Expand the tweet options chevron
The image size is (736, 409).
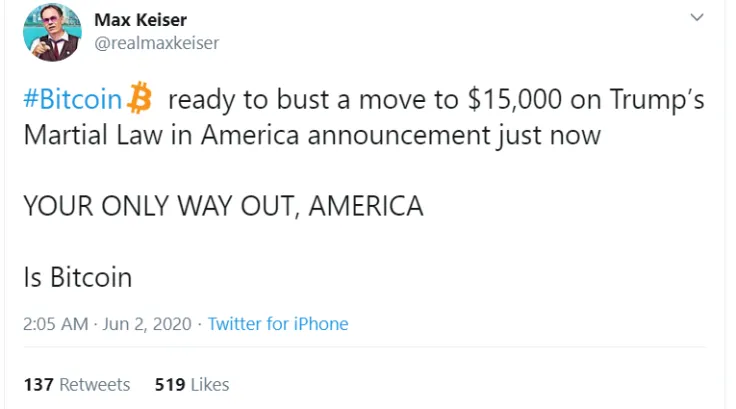pos(697,17)
